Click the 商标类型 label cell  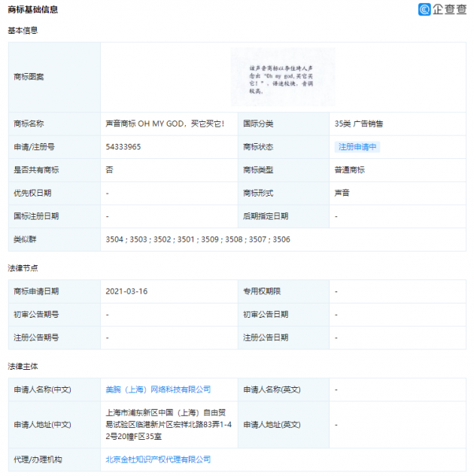click(x=284, y=170)
